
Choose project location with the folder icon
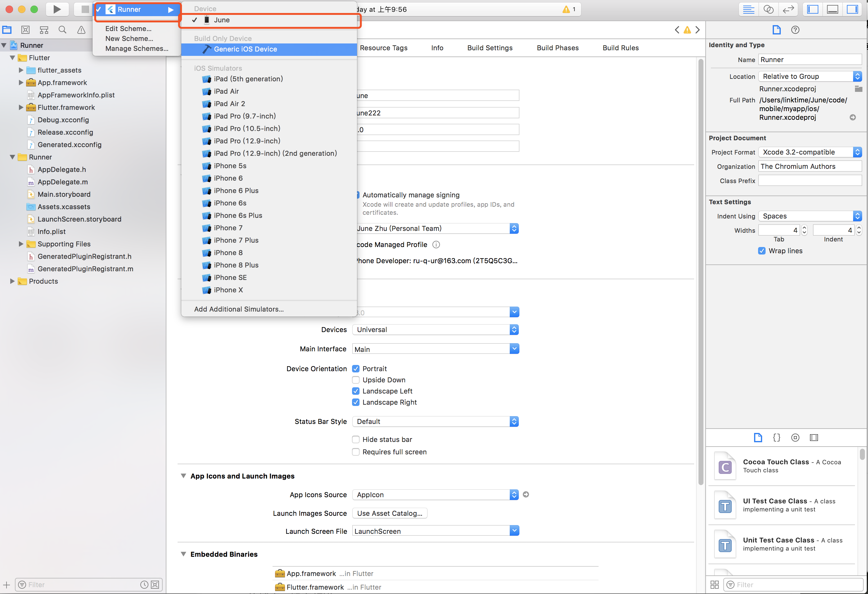tap(858, 88)
